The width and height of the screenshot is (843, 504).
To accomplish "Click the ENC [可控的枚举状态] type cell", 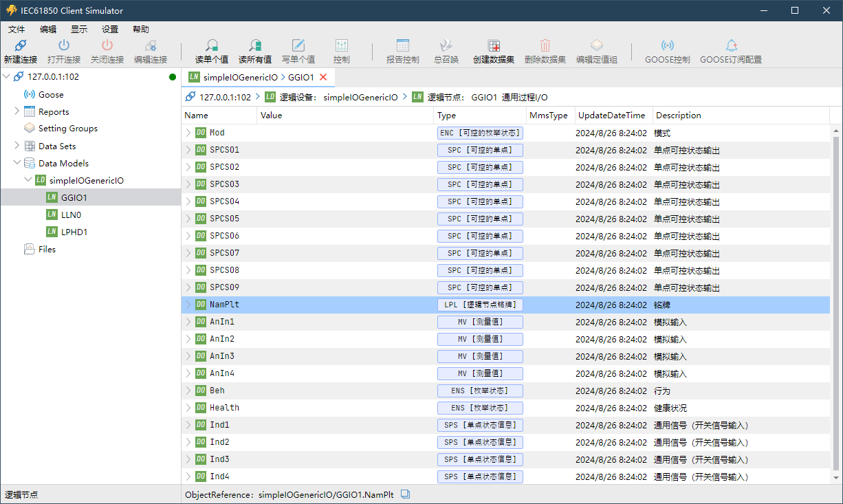I will click(481, 133).
